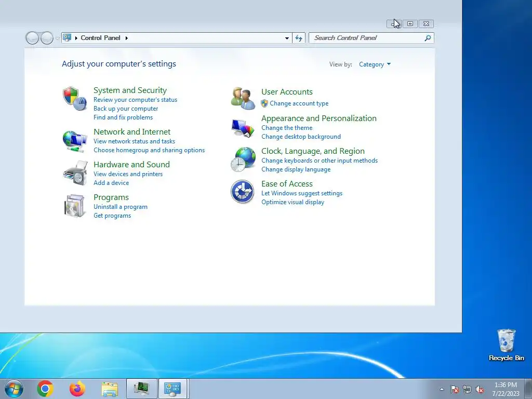Open the Network and Internet globe icon

75,141
